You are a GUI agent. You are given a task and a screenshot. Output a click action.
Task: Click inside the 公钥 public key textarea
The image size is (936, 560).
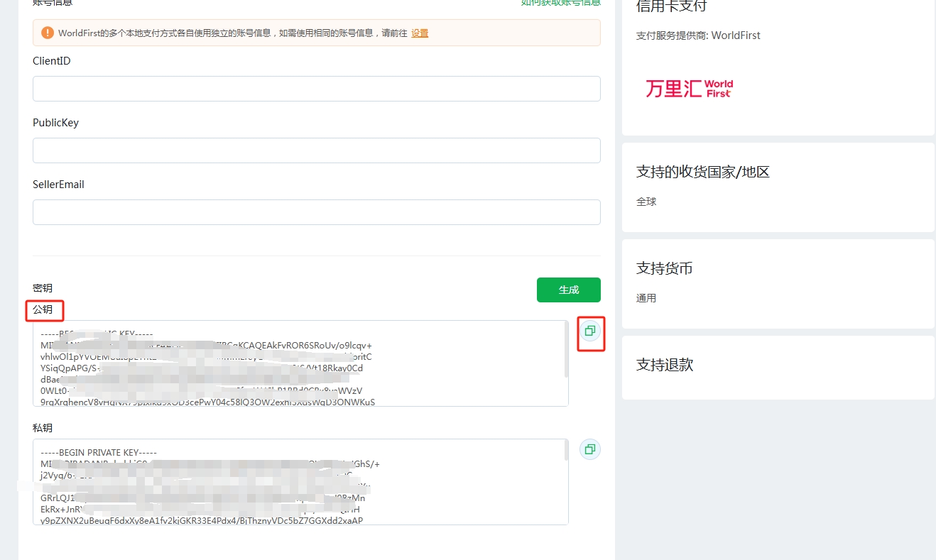point(298,363)
